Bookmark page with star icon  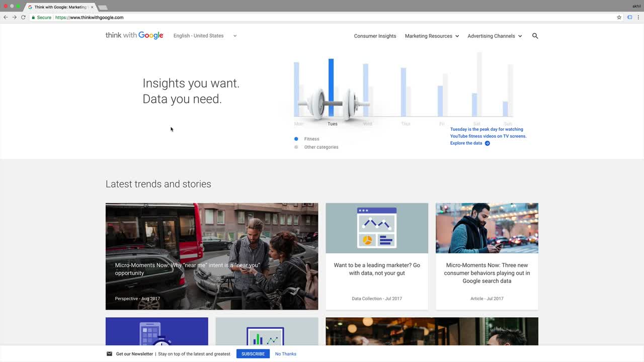click(x=619, y=17)
